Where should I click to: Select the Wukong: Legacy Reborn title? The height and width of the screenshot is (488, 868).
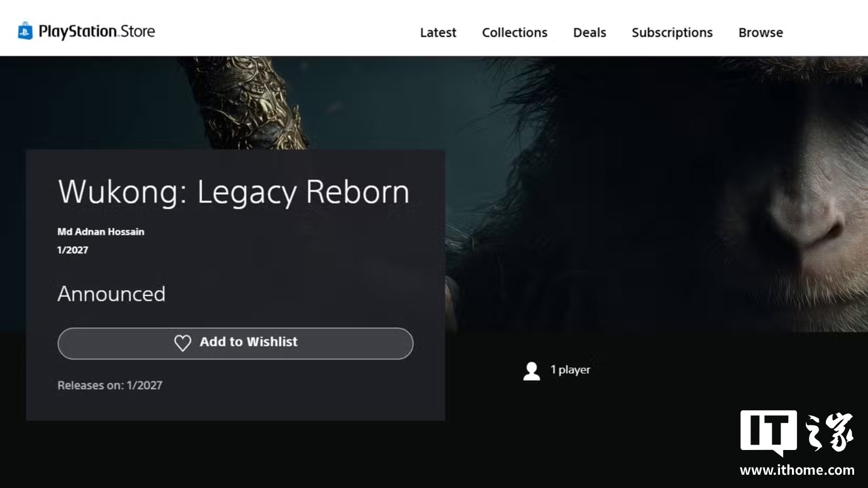234,192
